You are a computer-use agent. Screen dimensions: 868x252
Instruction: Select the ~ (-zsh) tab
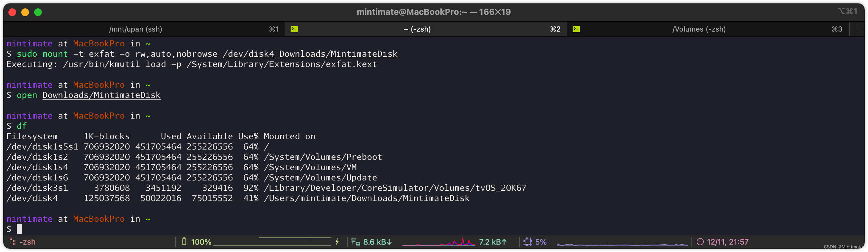click(x=426, y=29)
